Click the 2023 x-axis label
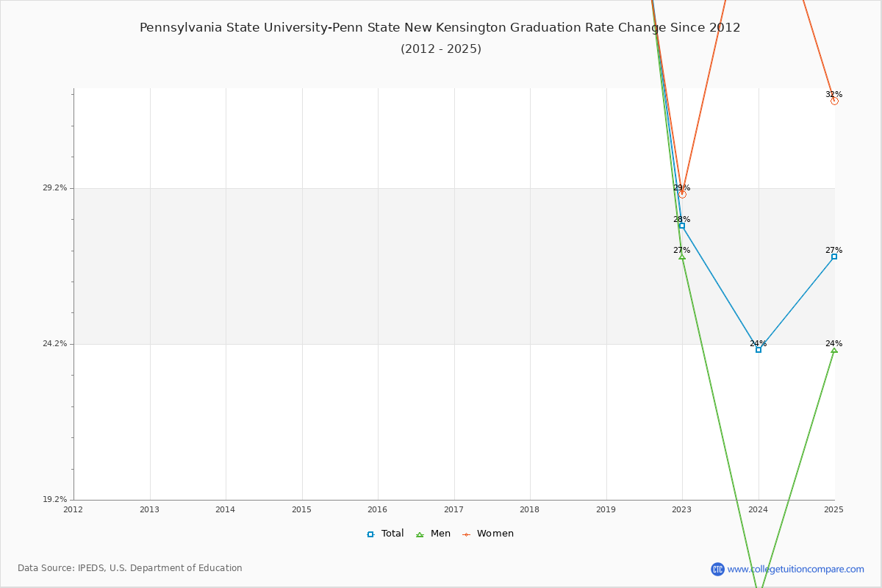 (682, 509)
